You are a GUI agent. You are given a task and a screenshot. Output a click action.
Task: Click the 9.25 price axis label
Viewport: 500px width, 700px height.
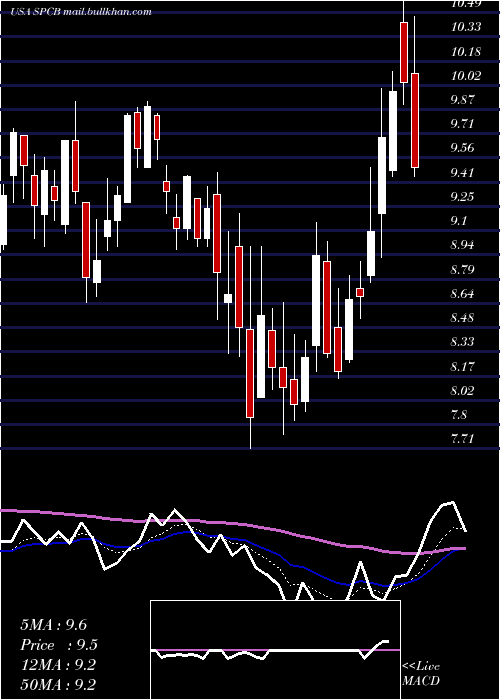462,197
